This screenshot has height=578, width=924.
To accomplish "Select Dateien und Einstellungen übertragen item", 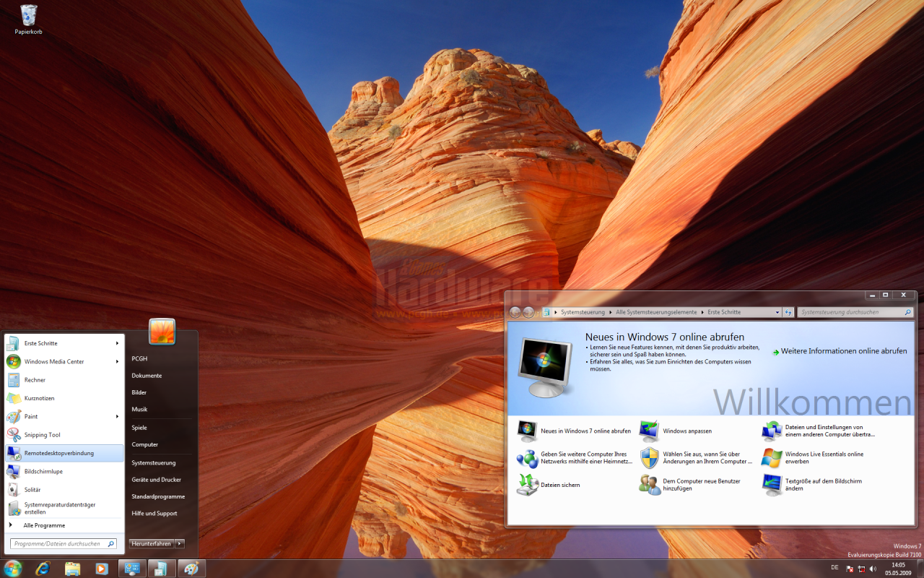I will pos(819,431).
